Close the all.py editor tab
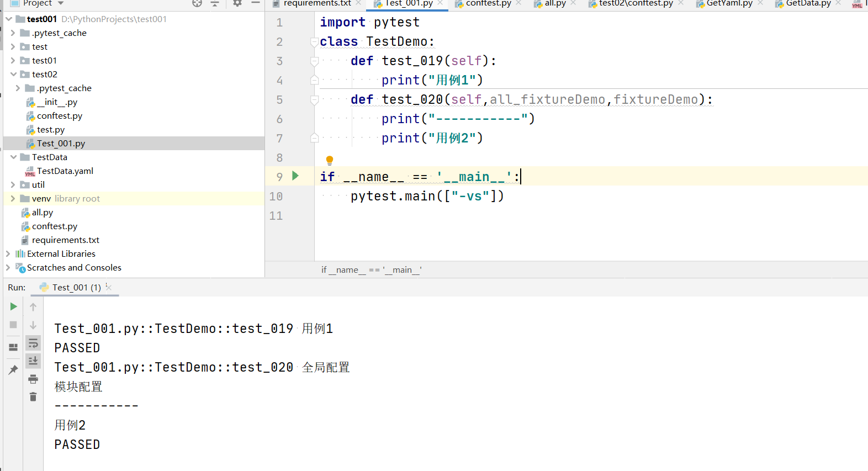 (573, 3)
